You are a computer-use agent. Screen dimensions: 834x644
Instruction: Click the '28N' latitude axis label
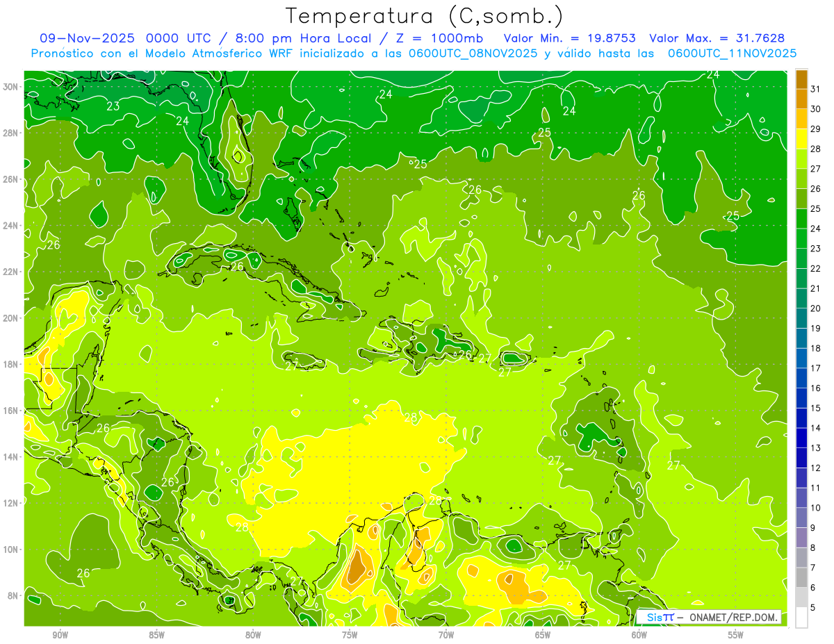11,133
